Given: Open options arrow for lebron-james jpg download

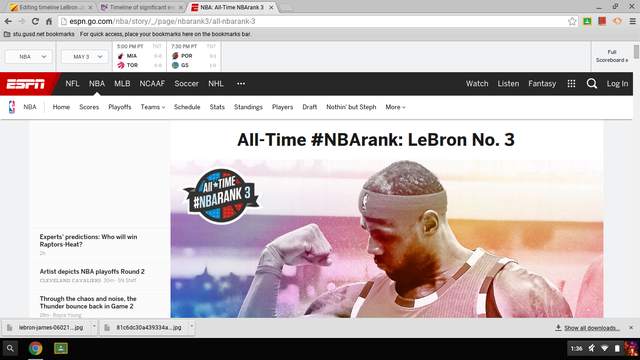Looking at the screenshot, I should click(94, 327).
